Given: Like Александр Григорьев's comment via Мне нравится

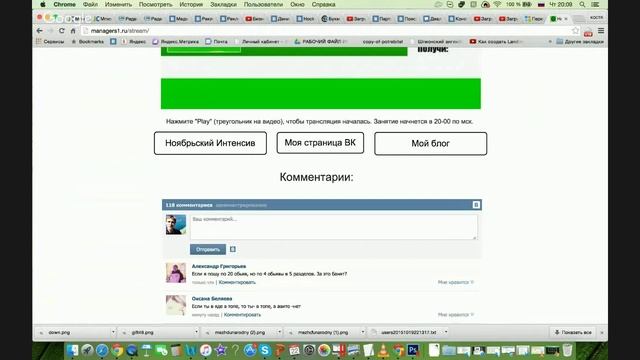Looking at the screenshot, I should coord(456,282).
